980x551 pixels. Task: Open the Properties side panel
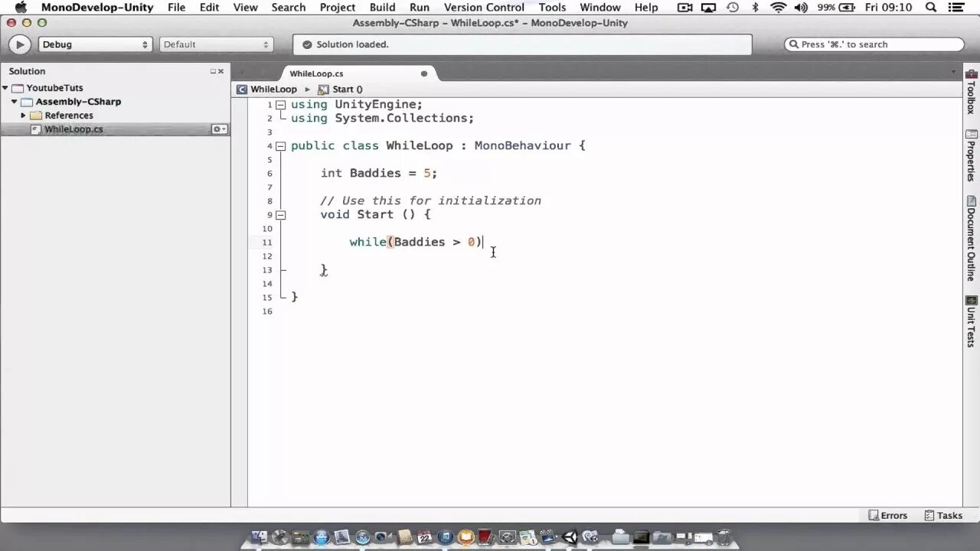tap(971, 155)
